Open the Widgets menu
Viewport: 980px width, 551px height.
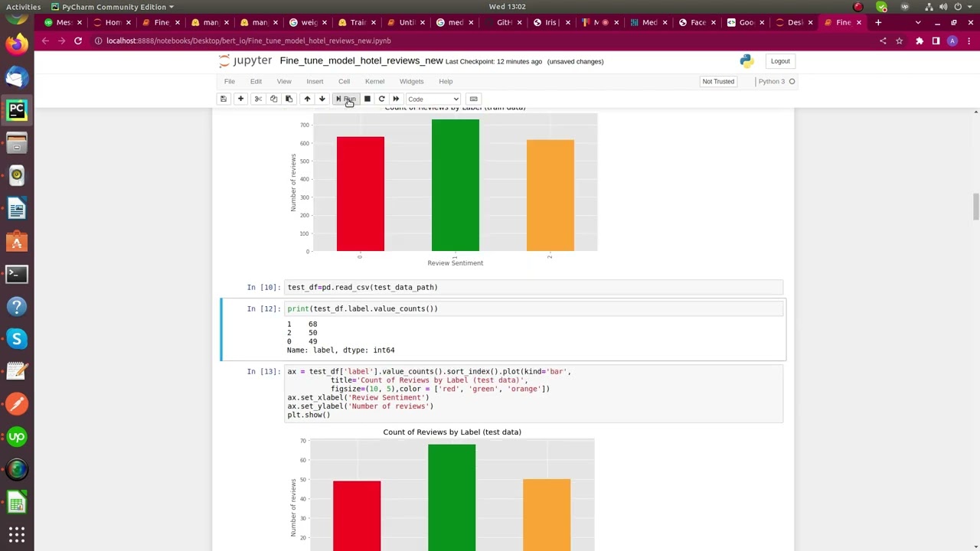coord(411,81)
